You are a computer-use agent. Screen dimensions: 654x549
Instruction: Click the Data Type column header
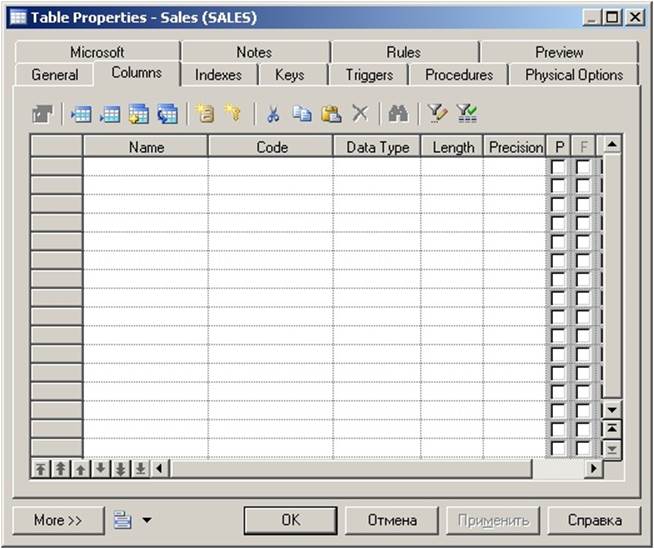coord(377,147)
